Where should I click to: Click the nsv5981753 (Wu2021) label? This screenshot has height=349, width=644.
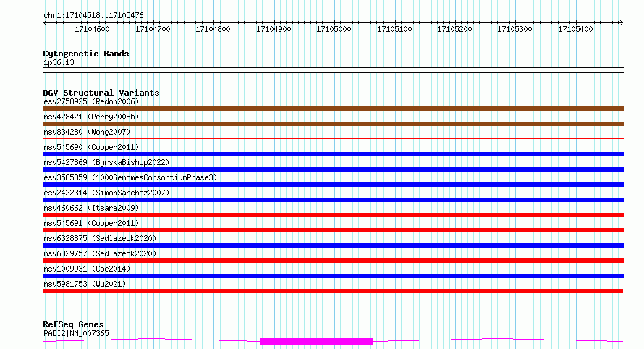(85, 284)
